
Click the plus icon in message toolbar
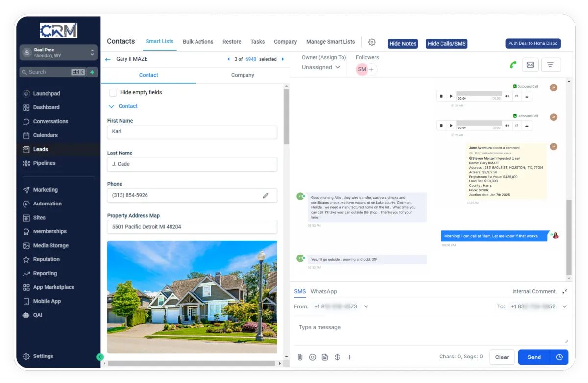click(x=350, y=357)
